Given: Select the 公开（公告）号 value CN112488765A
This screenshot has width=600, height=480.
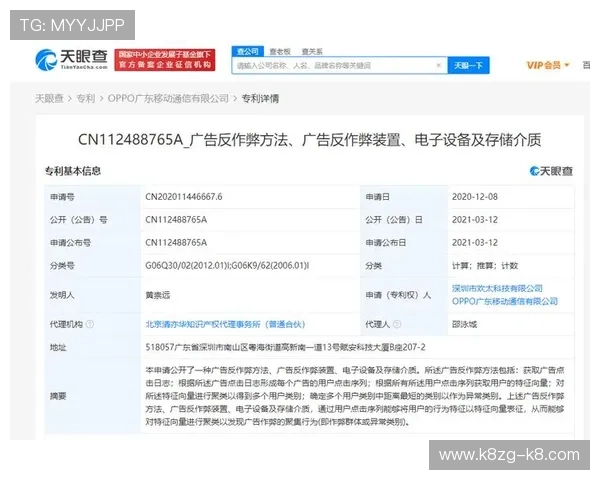Looking at the screenshot, I should point(176,220).
